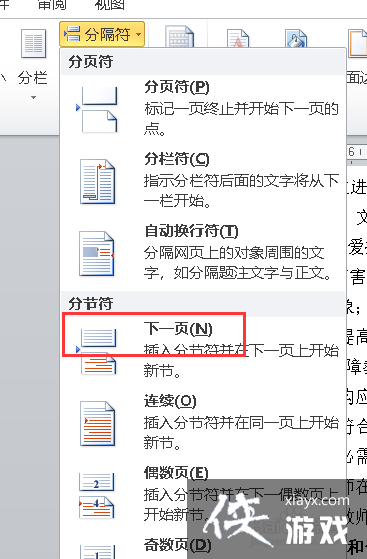Expand the 分栏 dropdown arrow
Screen dimensions: 367x559
click(x=33, y=97)
